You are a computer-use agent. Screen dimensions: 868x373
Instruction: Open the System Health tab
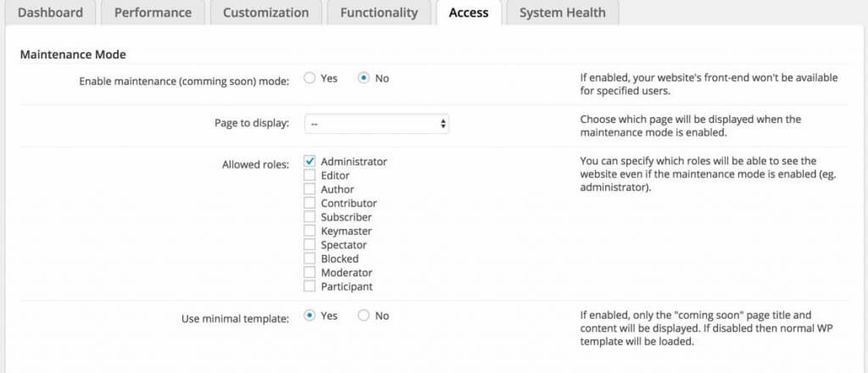pos(562,13)
